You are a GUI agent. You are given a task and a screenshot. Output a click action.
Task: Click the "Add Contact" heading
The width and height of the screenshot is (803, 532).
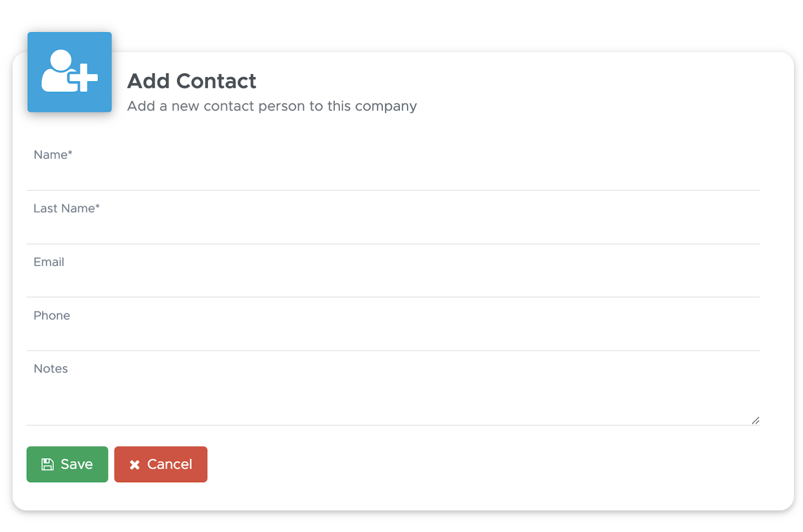pyautogui.click(x=192, y=81)
